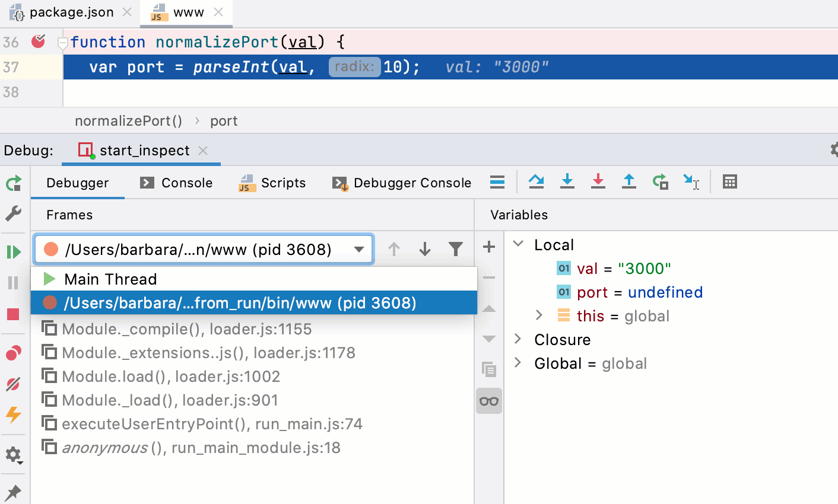Pin the debug tab with pin icon
The height and width of the screenshot is (504, 838).
coord(13,492)
